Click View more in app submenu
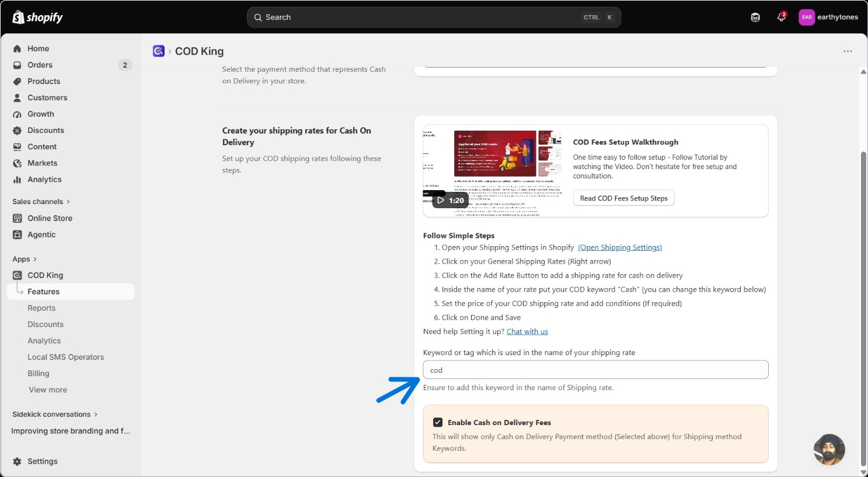 tap(48, 390)
